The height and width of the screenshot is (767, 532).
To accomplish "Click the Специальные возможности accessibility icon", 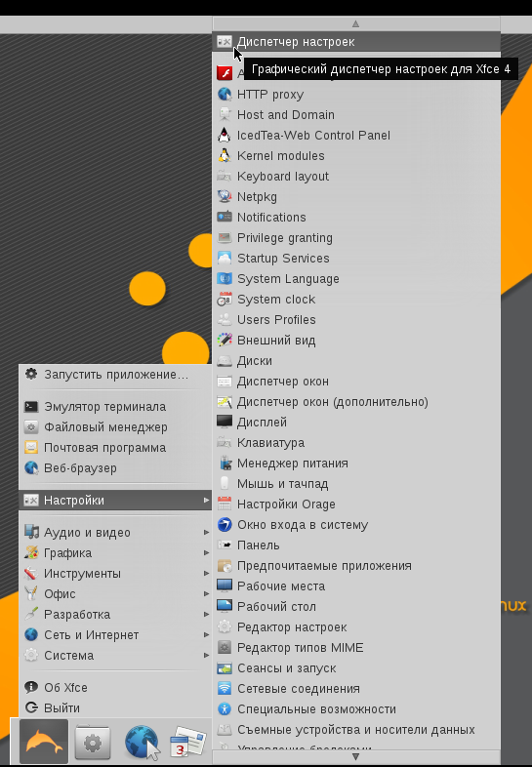I will 225,708.
